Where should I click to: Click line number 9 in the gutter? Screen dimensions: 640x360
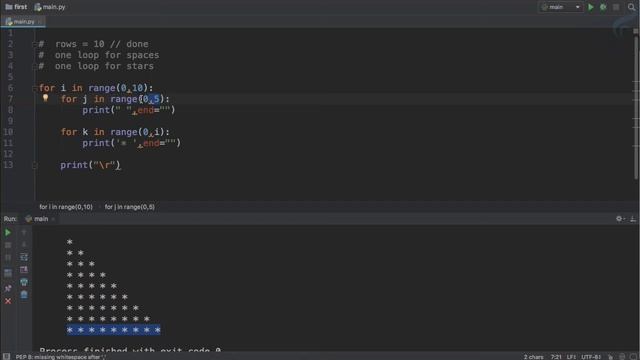[x=10, y=121]
